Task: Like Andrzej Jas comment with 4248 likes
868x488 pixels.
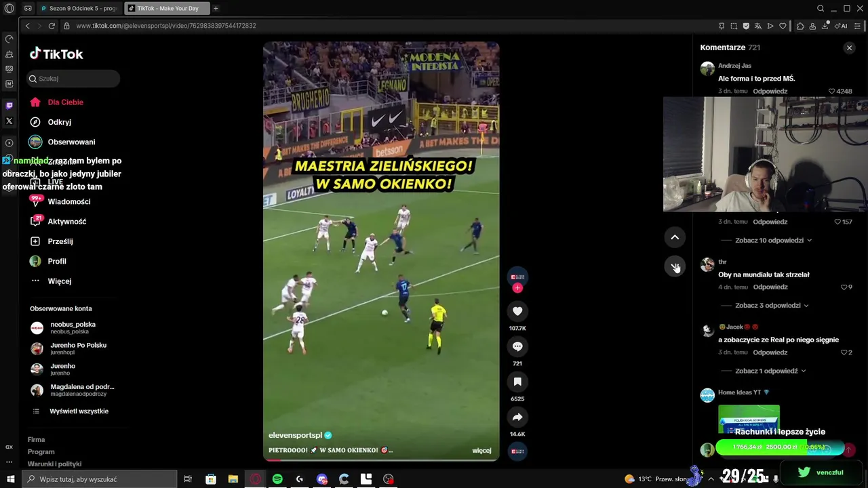Action: [832, 91]
